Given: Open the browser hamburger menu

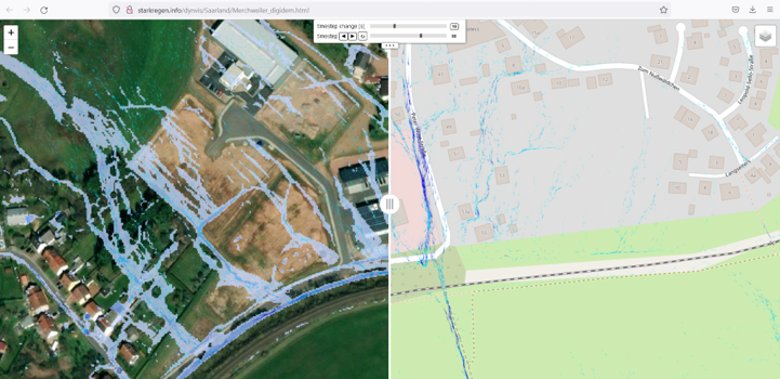Looking at the screenshot, I should tap(770, 10).
